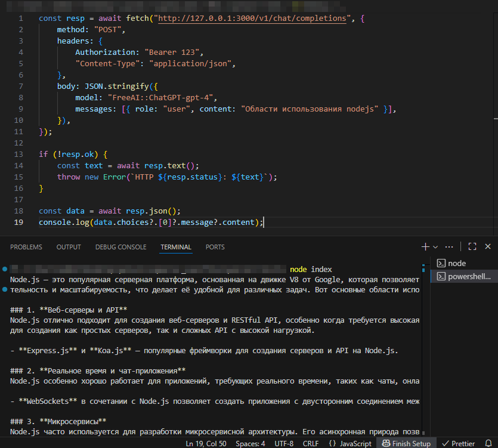The height and width of the screenshot is (448, 498).
Task: Click the new terminal plus icon
Action: (x=425, y=246)
